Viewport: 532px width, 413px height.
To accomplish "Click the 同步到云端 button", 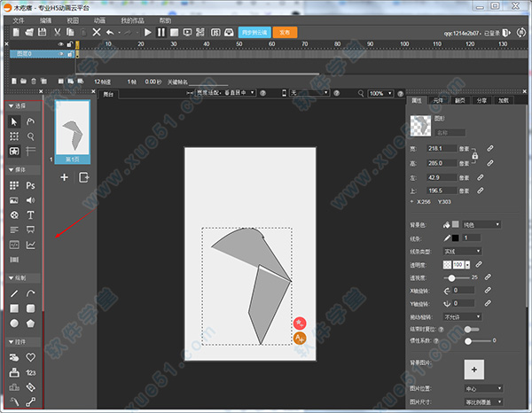I will pos(253,32).
